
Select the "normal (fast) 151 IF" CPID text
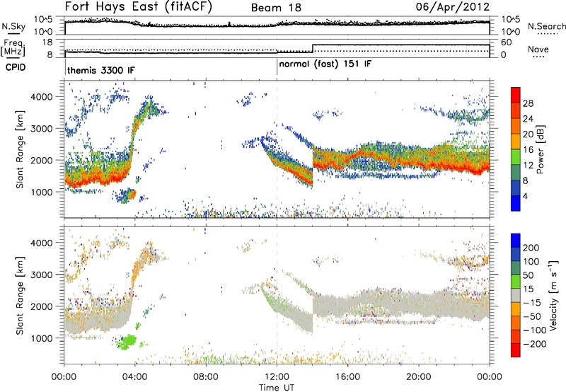(x=325, y=64)
